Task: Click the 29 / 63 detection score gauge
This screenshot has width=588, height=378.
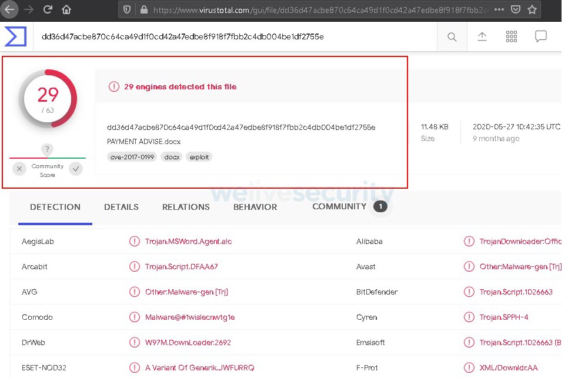Action: pos(48,99)
